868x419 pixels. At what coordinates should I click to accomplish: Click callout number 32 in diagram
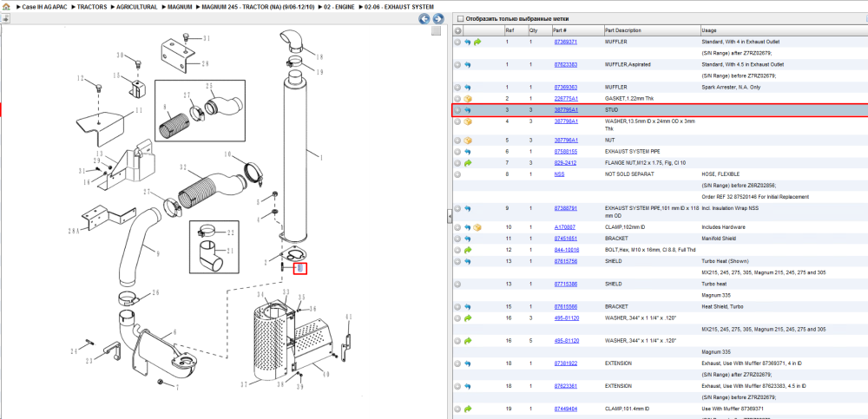(x=184, y=166)
